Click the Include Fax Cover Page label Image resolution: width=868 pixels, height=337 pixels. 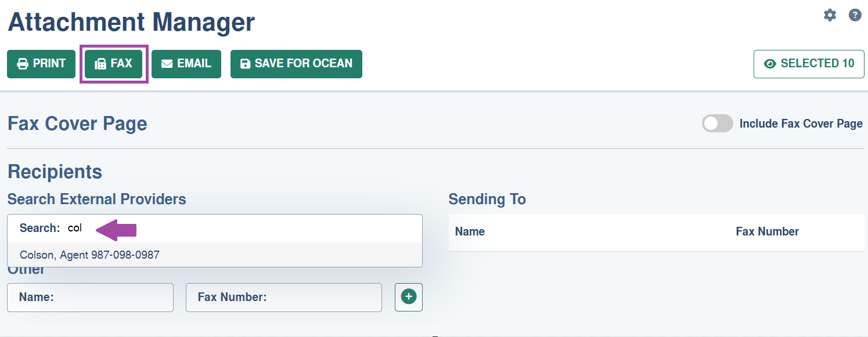pos(801,124)
